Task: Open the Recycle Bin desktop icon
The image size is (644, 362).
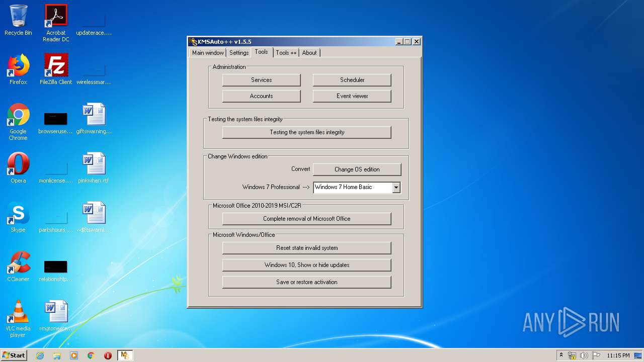Action: click(18, 20)
